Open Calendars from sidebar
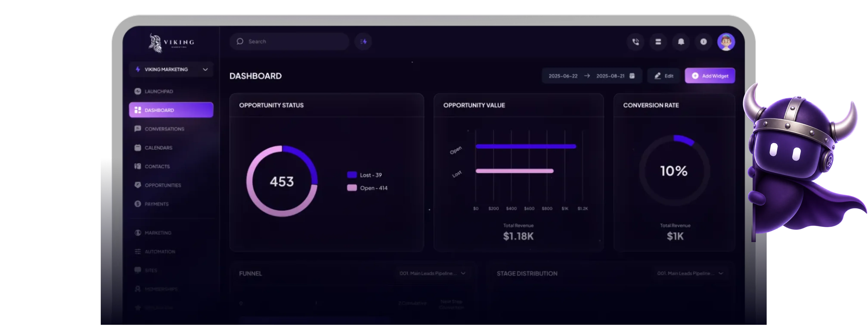This screenshot has height=329, width=868. pyautogui.click(x=171, y=148)
